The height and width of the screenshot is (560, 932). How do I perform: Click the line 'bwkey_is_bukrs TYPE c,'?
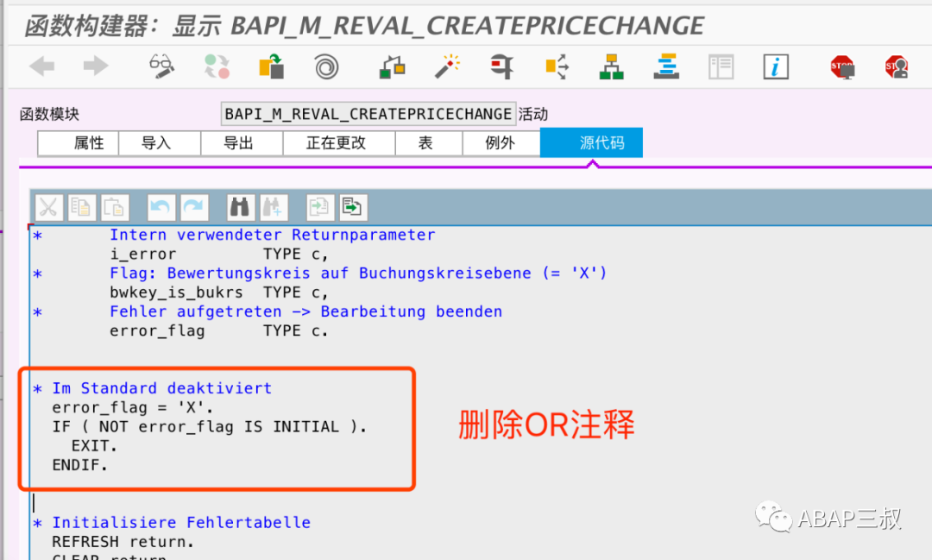(x=218, y=293)
